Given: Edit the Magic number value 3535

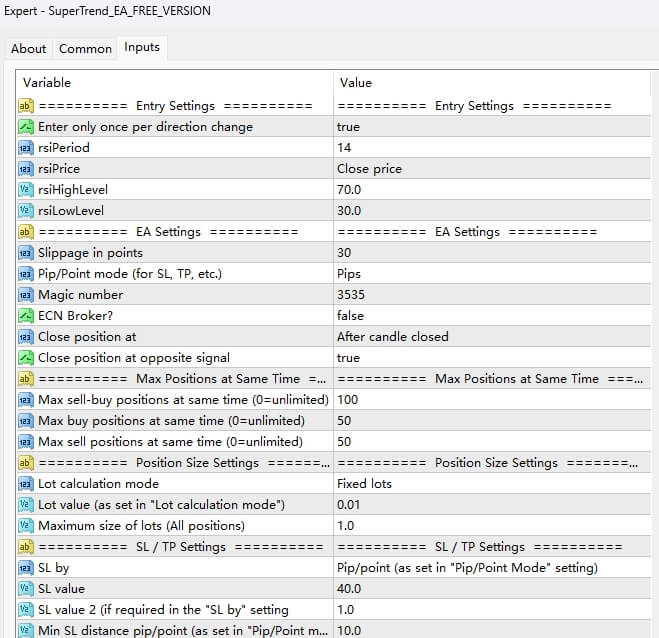Looking at the screenshot, I should coord(492,295).
